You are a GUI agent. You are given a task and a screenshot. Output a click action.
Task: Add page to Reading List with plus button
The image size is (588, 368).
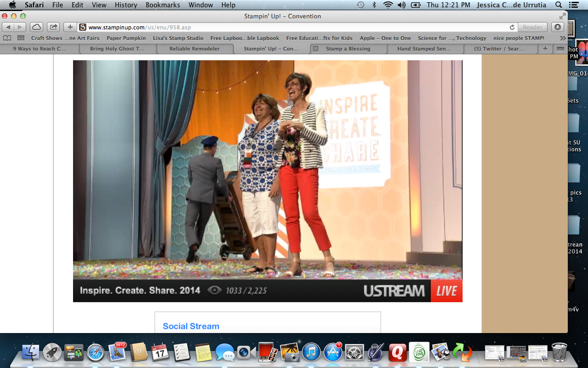click(70, 27)
